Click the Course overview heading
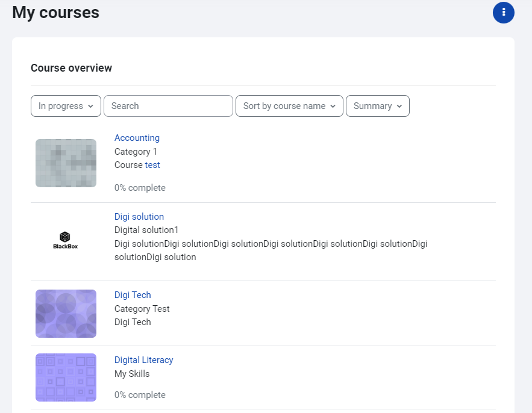The image size is (532, 413). tap(71, 68)
